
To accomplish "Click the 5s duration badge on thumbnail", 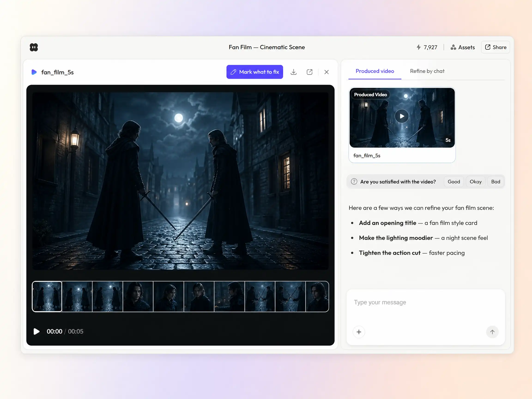I will [x=448, y=140].
